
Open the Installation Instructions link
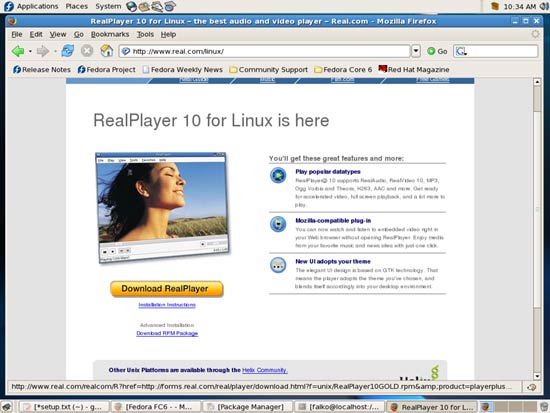[x=167, y=305]
